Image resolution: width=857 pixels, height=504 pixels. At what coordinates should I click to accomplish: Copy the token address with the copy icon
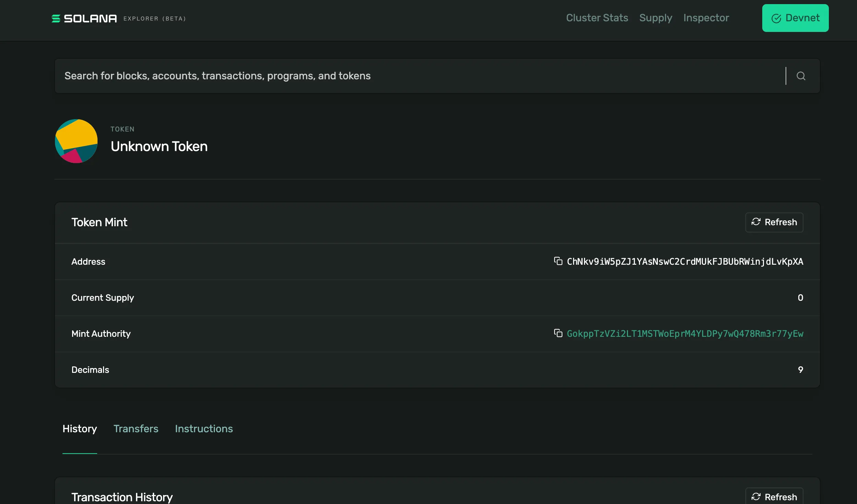pos(558,261)
